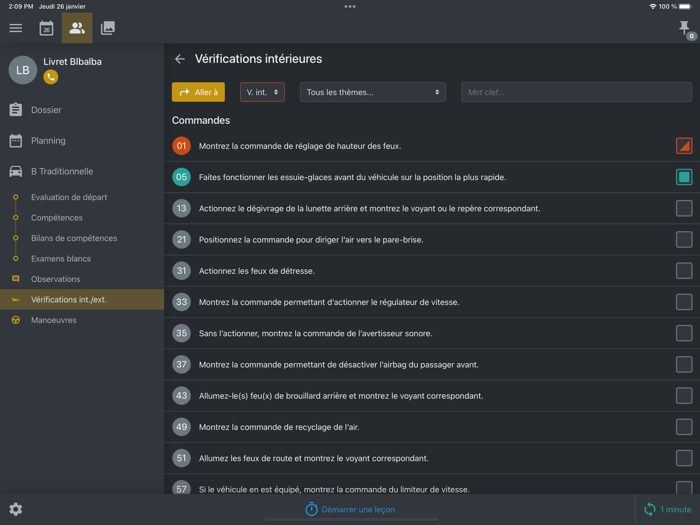Open the hamburger menu
The image size is (700, 525).
16,28
